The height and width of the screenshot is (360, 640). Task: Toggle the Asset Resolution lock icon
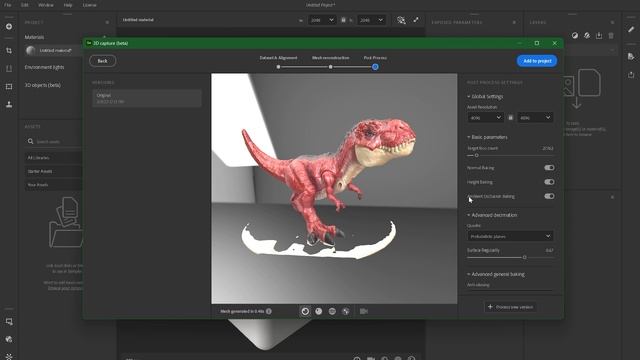(511, 118)
